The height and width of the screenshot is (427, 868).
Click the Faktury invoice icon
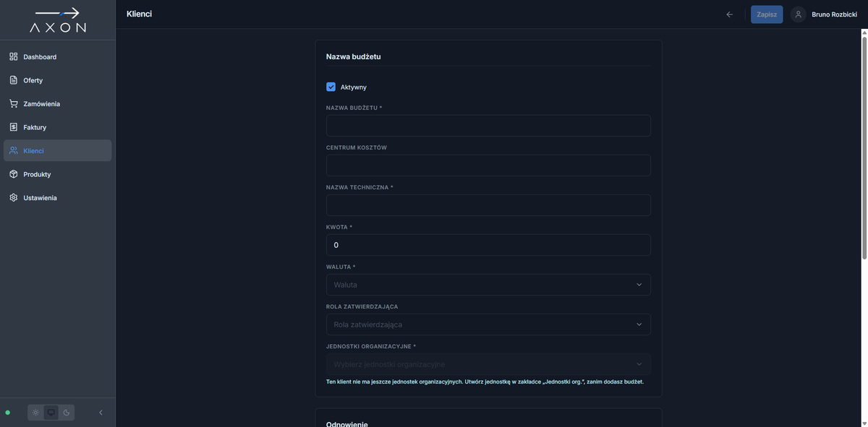[x=14, y=127]
